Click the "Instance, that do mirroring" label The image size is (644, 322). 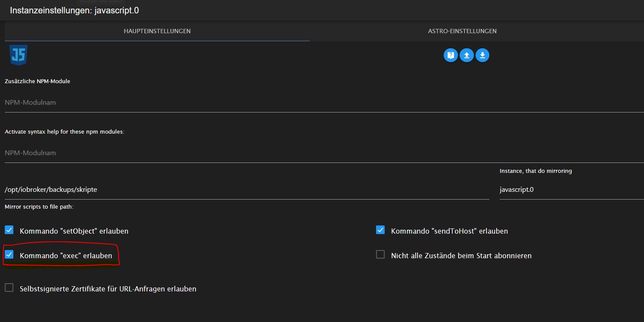[x=535, y=171]
